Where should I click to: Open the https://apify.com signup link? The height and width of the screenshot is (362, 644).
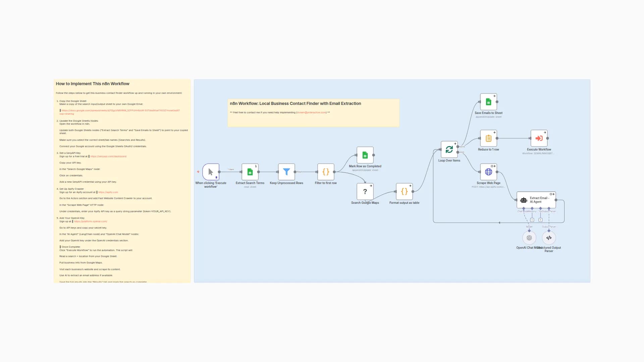point(108,192)
